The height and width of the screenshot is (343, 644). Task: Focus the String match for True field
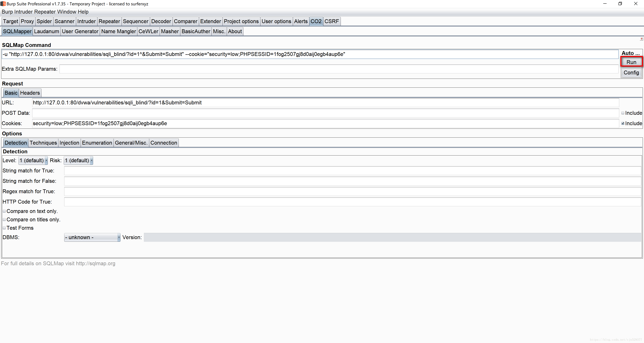(x=353, y=171)
